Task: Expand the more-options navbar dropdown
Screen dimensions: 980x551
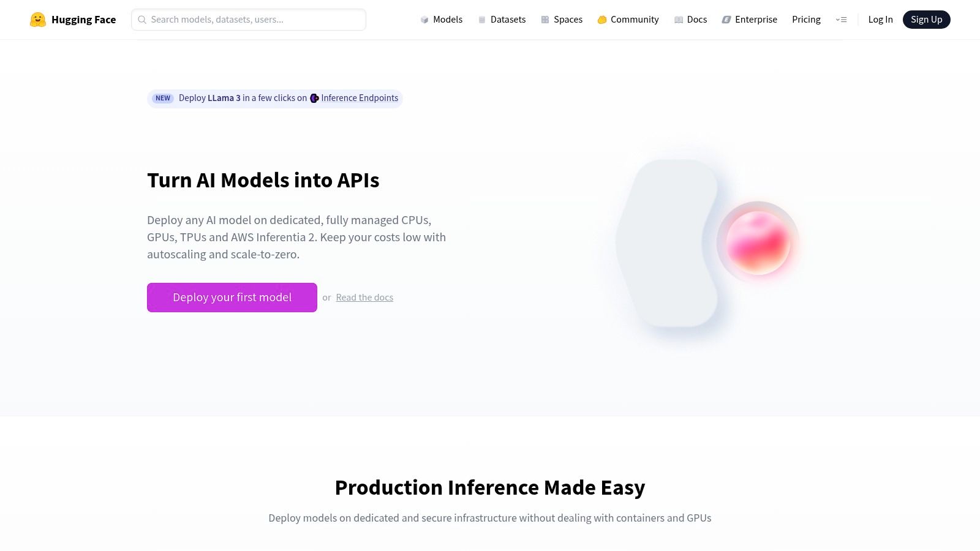Action: pyautogui.click(x=842, y=20)
